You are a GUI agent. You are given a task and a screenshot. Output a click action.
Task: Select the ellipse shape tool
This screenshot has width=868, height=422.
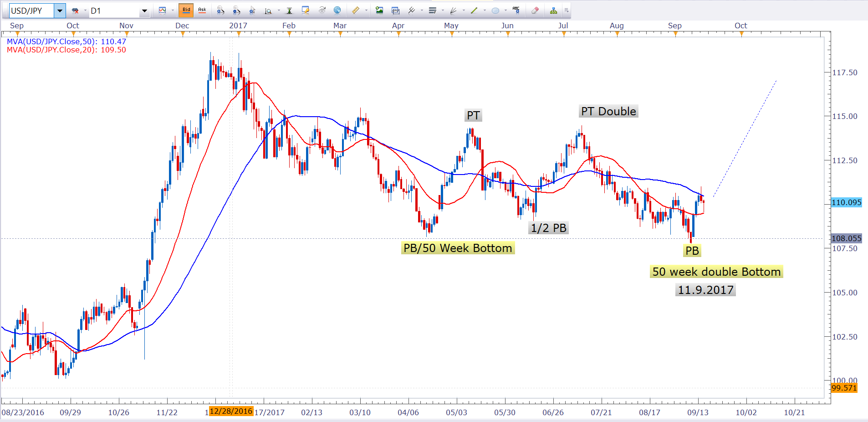[495, 10]
